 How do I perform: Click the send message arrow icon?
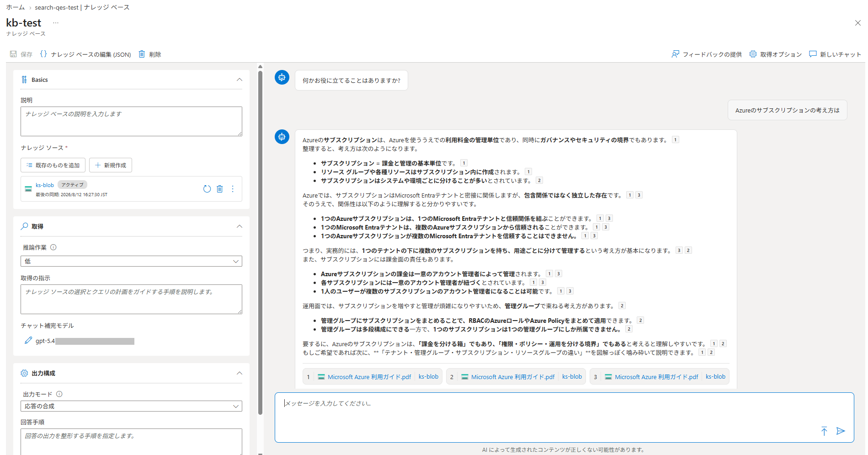tap(841, 431)
